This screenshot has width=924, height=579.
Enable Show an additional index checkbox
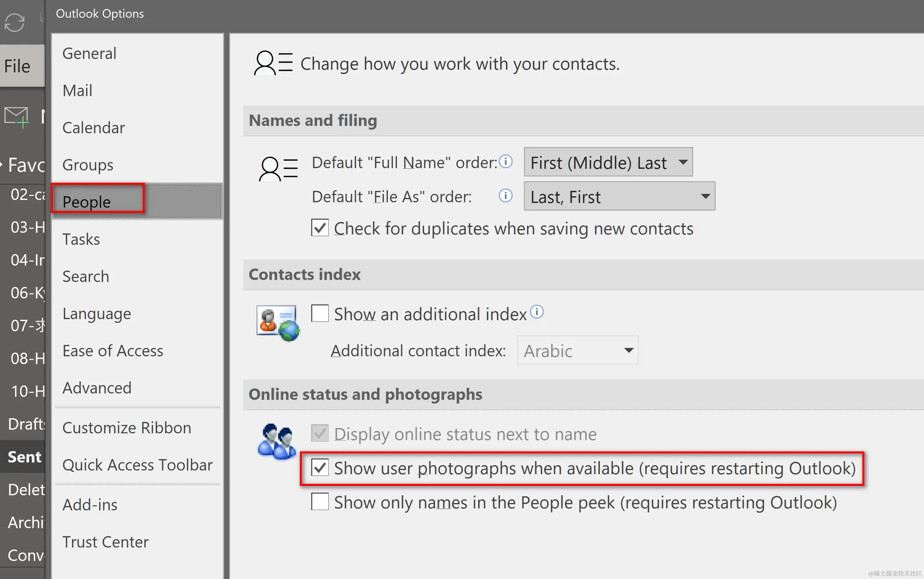pos(320,313)
